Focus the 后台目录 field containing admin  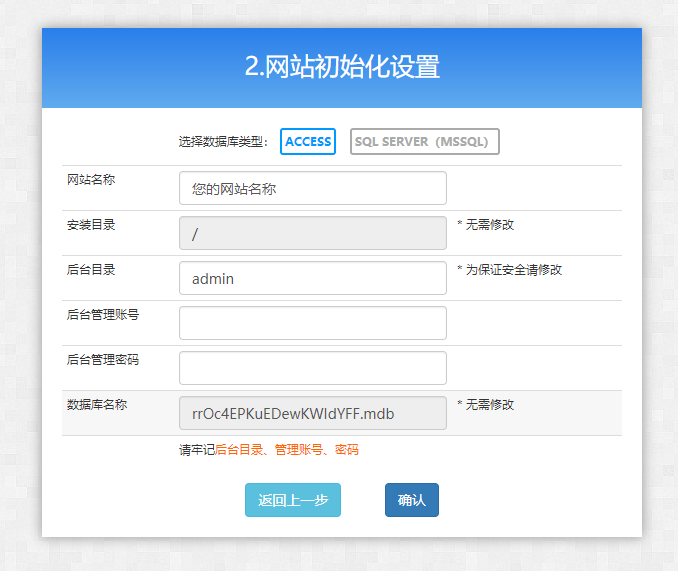[312, 278]
